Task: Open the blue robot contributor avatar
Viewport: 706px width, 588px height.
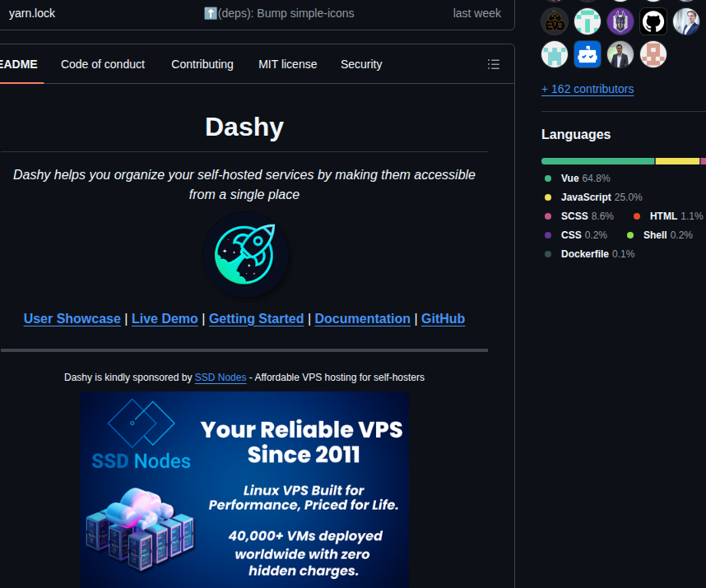Action: click(588, 54)
